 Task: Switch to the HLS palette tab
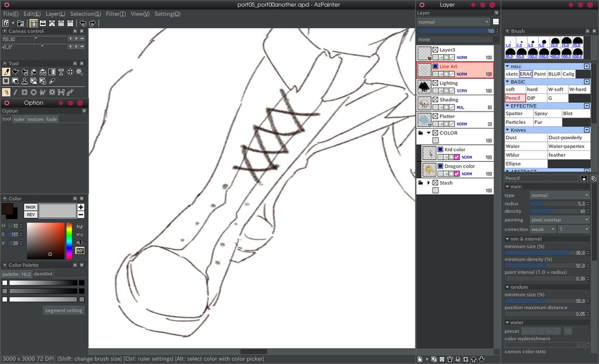[x=26, y=274]
